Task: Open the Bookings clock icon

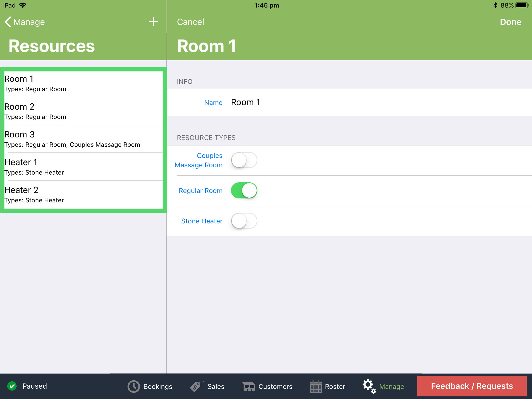Action: [x=133, y=386]
